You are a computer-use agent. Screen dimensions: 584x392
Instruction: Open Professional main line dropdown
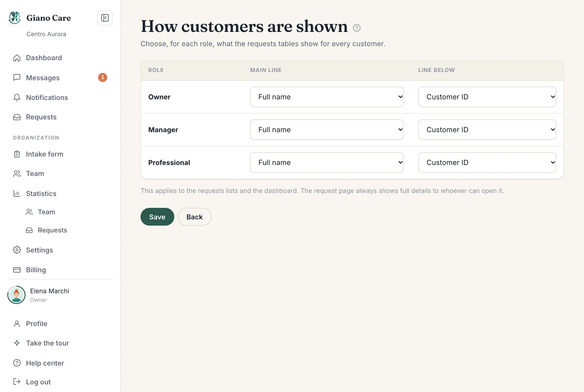(x=327, y=163)
